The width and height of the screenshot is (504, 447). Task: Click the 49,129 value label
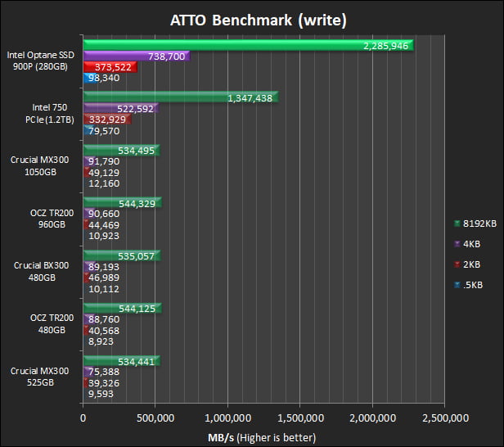(104, 173)
